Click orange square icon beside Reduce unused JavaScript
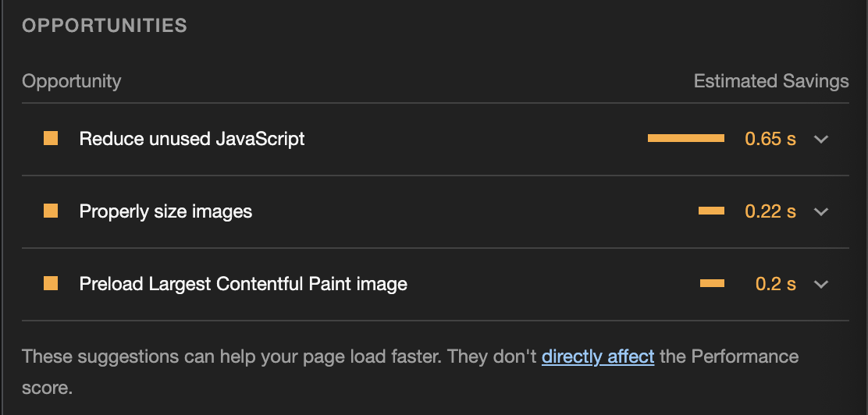Screen dimensions: 868x415 point(51,139)
